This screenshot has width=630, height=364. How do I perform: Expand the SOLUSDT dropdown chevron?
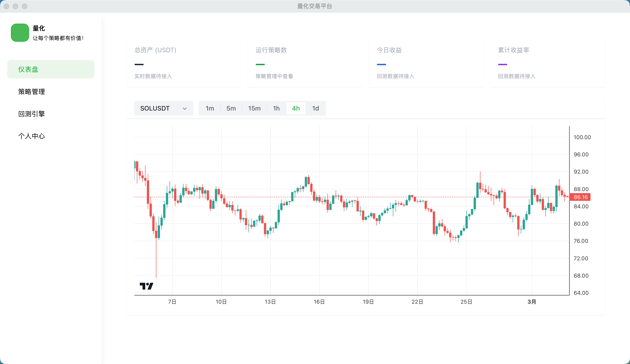(x=185, y=108)
